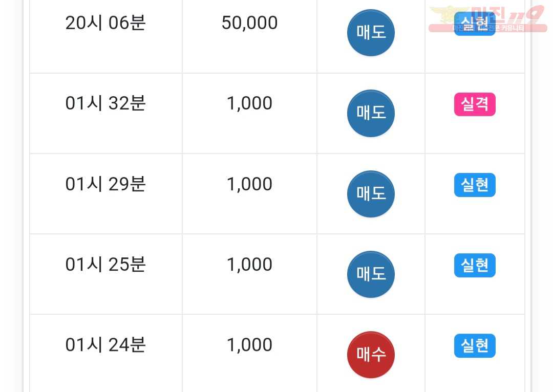Click the 매도 circle in 01시 25분 row

(x=371, y=274)
